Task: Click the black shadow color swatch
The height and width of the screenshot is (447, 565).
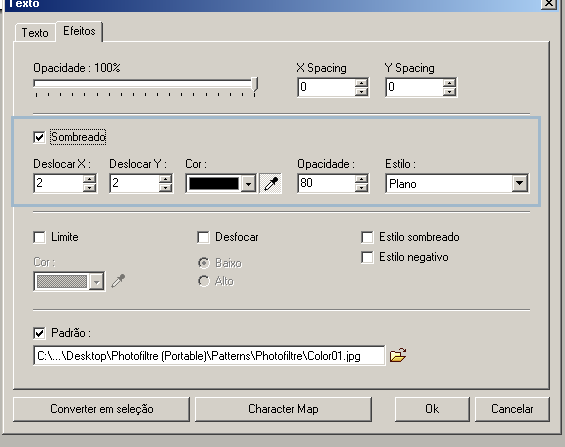Action: point(214,184)
